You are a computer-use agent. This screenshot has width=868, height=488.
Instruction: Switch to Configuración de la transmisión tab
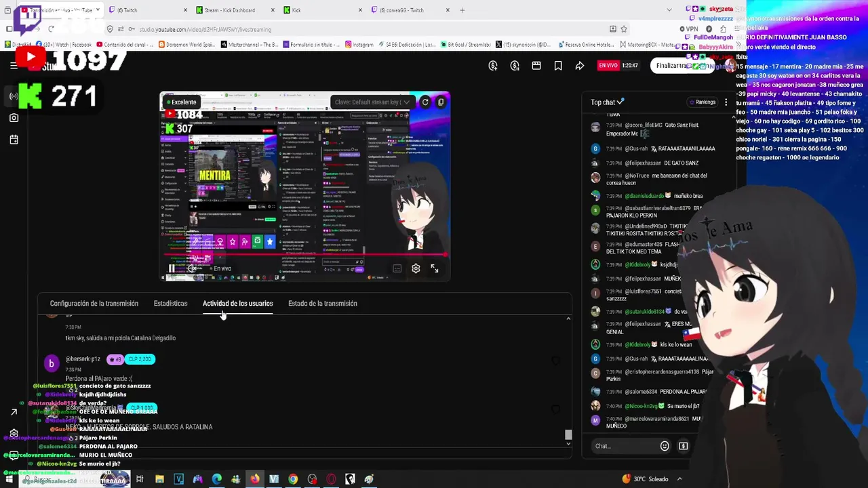pyautogui.click(x=94, y=304)
